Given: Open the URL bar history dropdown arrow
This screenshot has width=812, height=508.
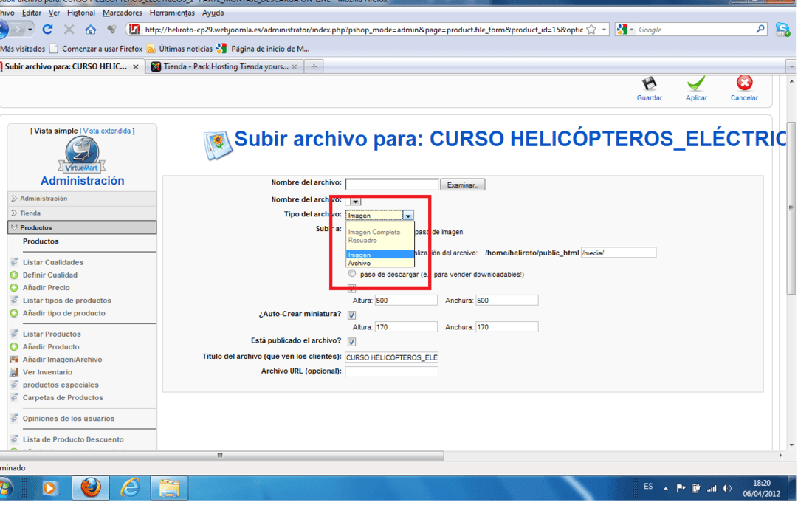Looking at the screenshot, I should [x=604, y=30].
